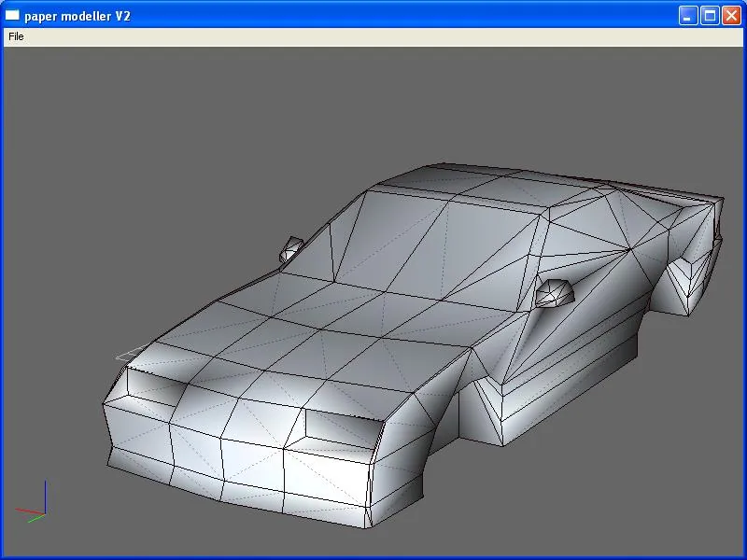Image resolution: width=747 pixels, height=560 pixels.
Task: Click the XYZ axis gizmo
Action: (33, 502)
